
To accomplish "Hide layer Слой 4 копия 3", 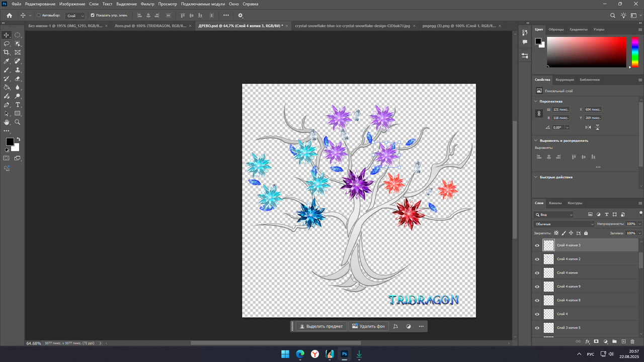I will (537, 245).
